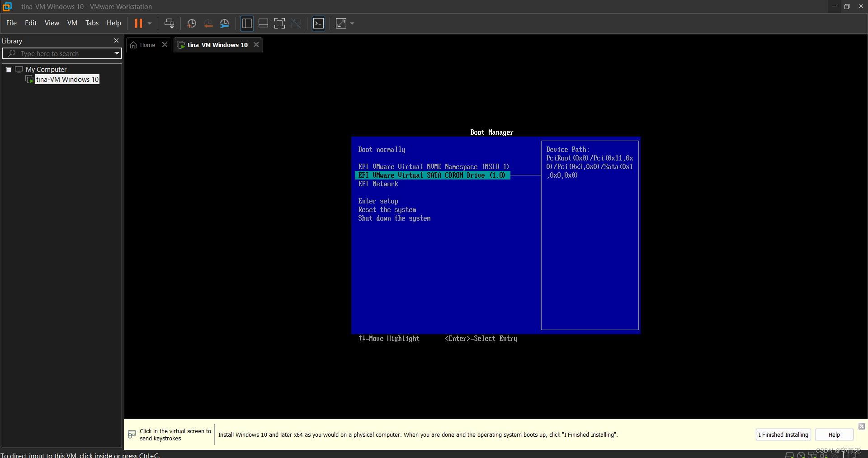Image resolution: width=868 pixels, height=458 pixels.
Task: Expand the stretch guest dropdown arrow
Action: tap(352, 23)
